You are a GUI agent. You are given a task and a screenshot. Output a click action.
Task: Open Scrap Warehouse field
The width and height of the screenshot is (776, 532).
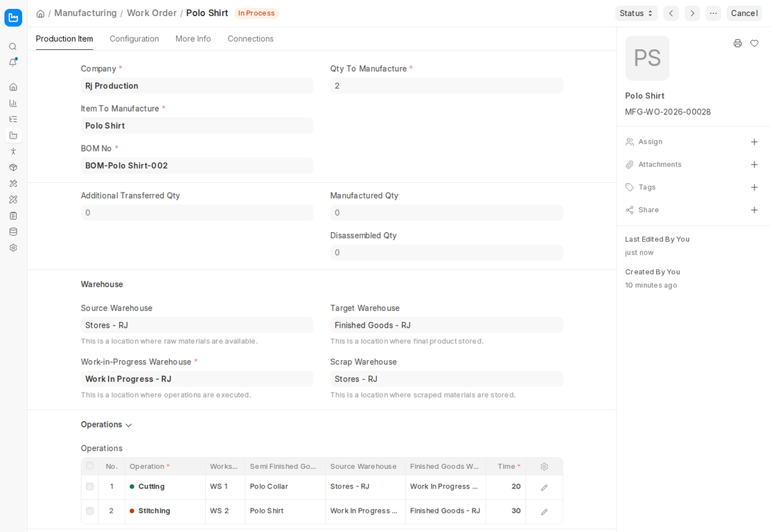tap(446, 379)
